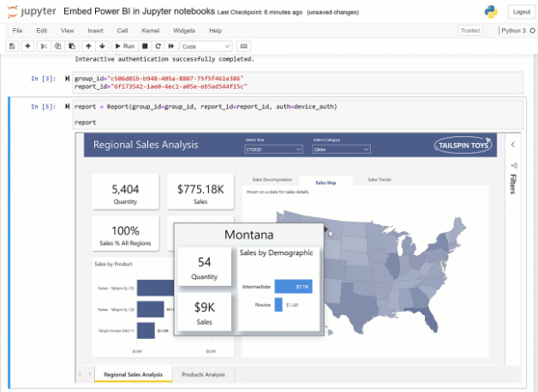Click the Logout button
Image resolution: width=538 pixels, height=392 pixels.
click(x=522, y=12)
